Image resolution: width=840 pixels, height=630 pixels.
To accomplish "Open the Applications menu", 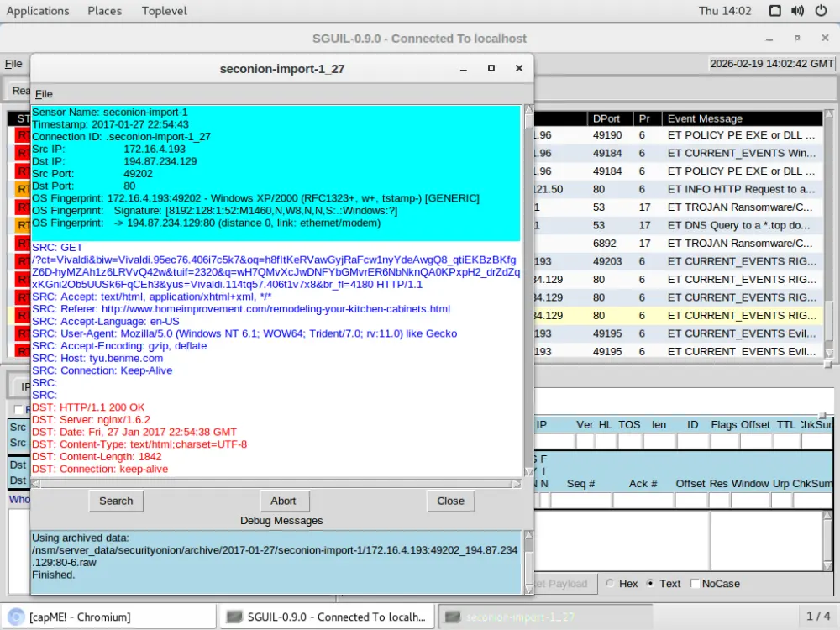I will pos(38,11).
